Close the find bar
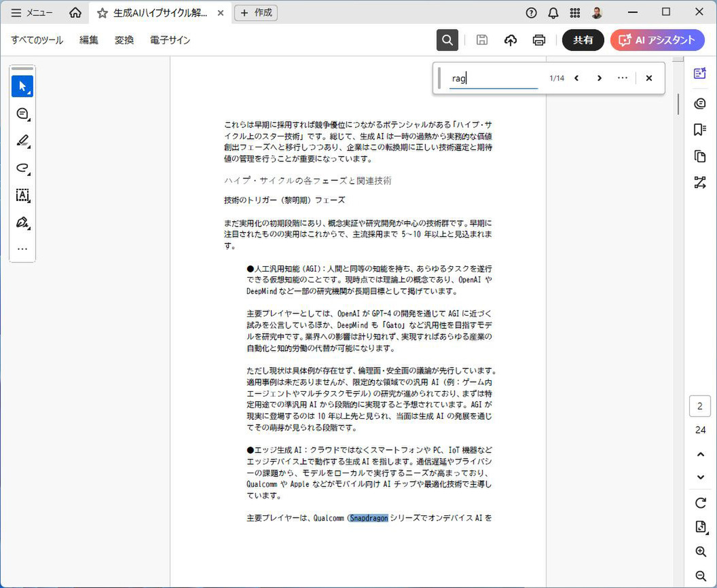 click(x=649, y=78)
